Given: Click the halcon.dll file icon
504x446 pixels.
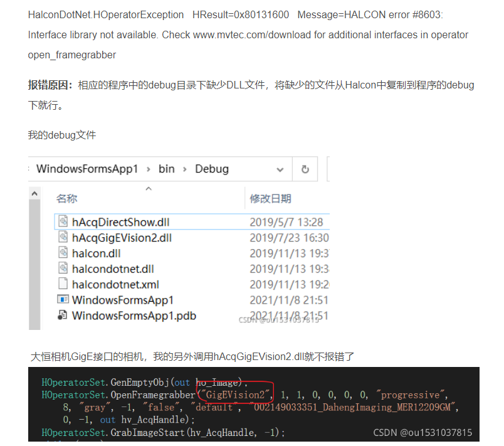Looking at the screenshot, I should click(63, 252).
